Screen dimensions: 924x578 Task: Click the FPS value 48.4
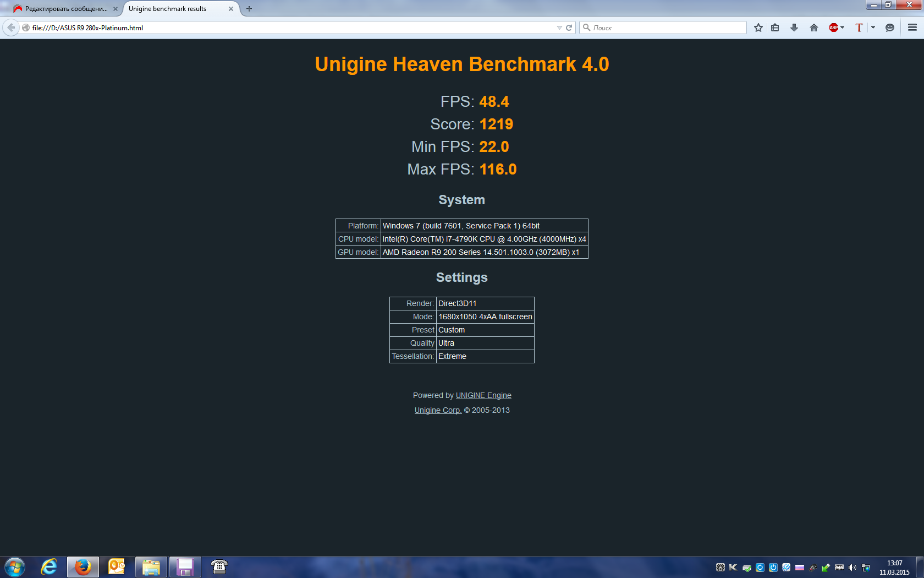[494, 102]
